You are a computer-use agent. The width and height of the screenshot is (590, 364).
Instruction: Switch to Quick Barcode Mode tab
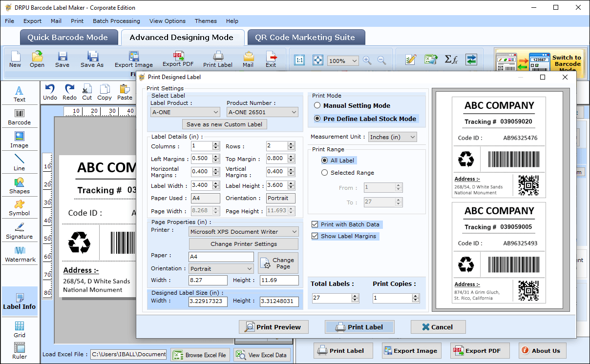pos(68,38)
